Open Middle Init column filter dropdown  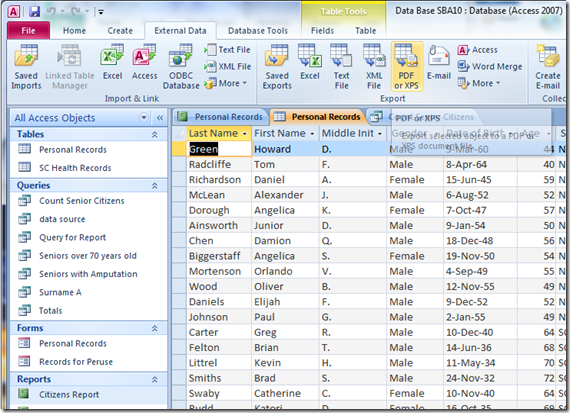(x=380, y=134)
